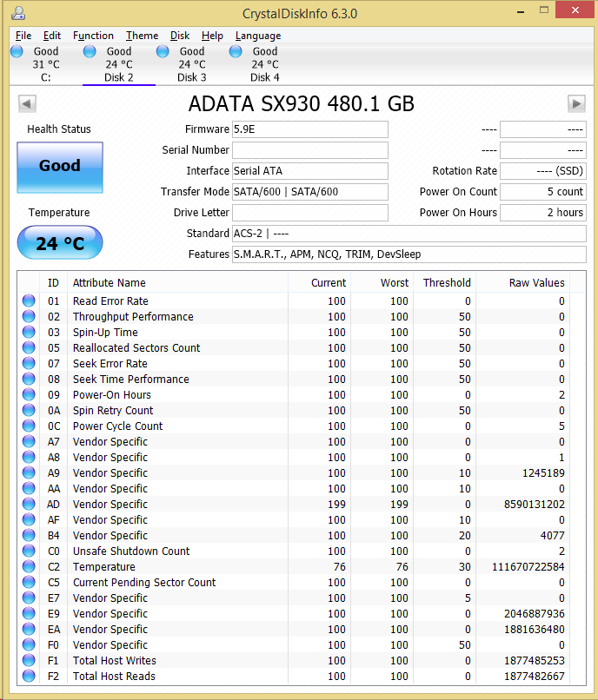Image resolution: width=598 pixels, height=700 pixels.
Task: Click the Attribute Name column header
Action: point(110,283)
